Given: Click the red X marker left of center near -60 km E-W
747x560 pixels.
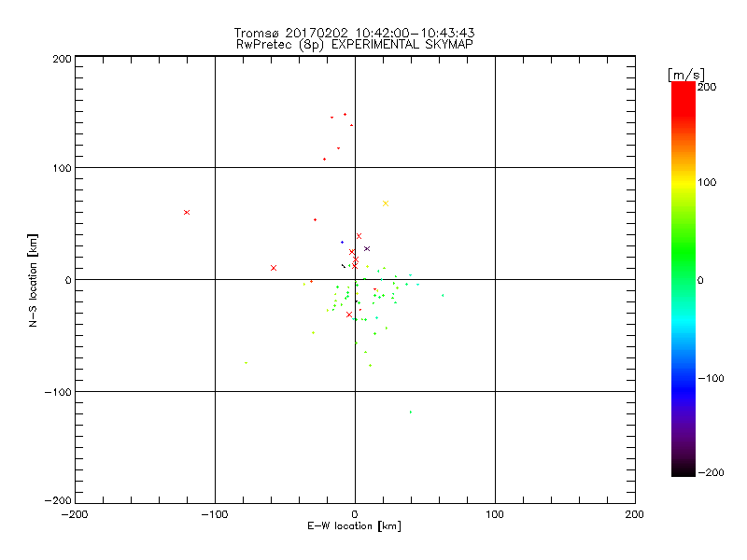Looking at the screenshot, I should pos(274,268).
